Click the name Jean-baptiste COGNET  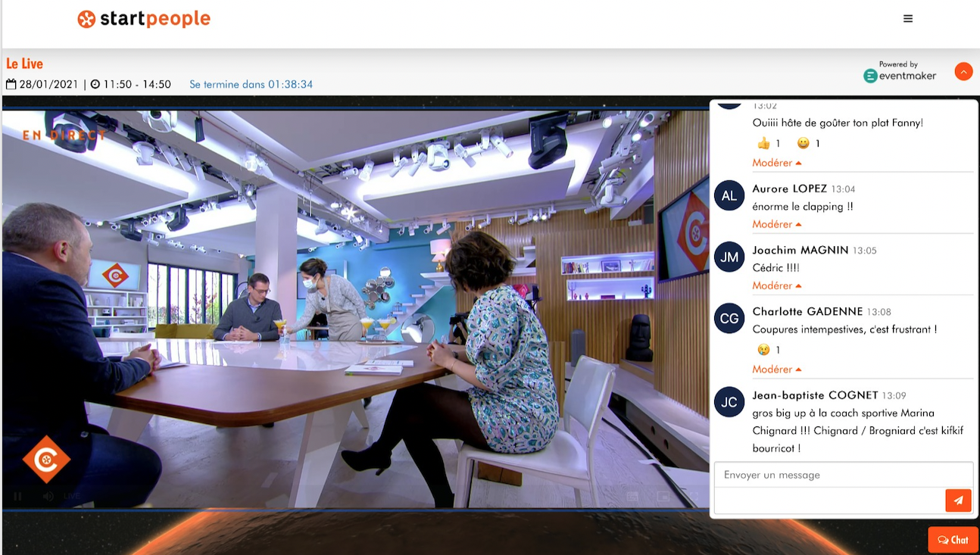coord(815,395)
